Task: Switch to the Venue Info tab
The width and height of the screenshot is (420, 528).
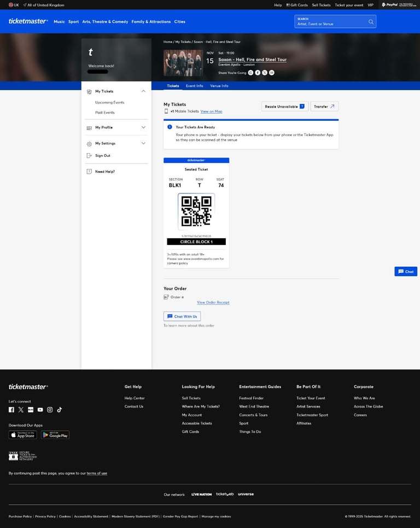Action: point(219,86)
